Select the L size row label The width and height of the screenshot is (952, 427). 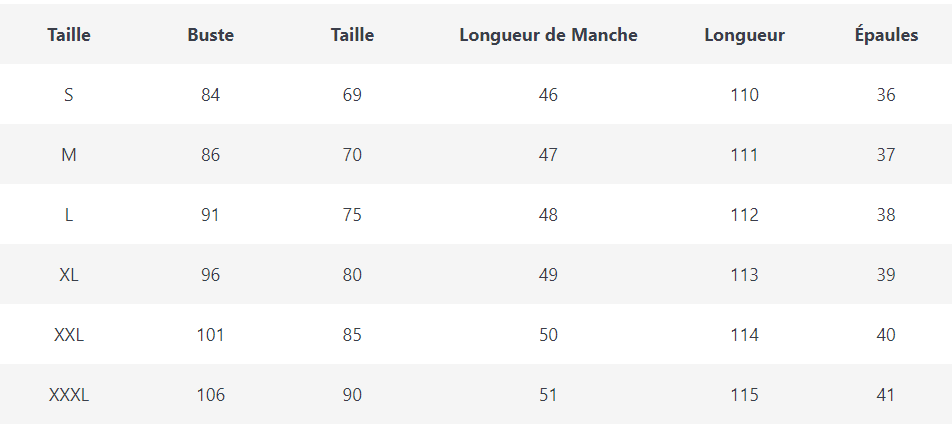(x=69, y=215)
